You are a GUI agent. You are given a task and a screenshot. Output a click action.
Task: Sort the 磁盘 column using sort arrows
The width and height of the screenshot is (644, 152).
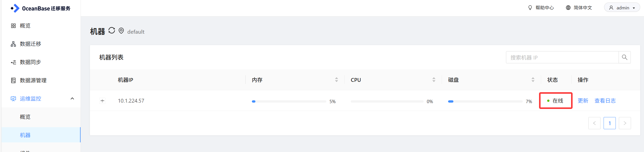(x=533, y=80)
